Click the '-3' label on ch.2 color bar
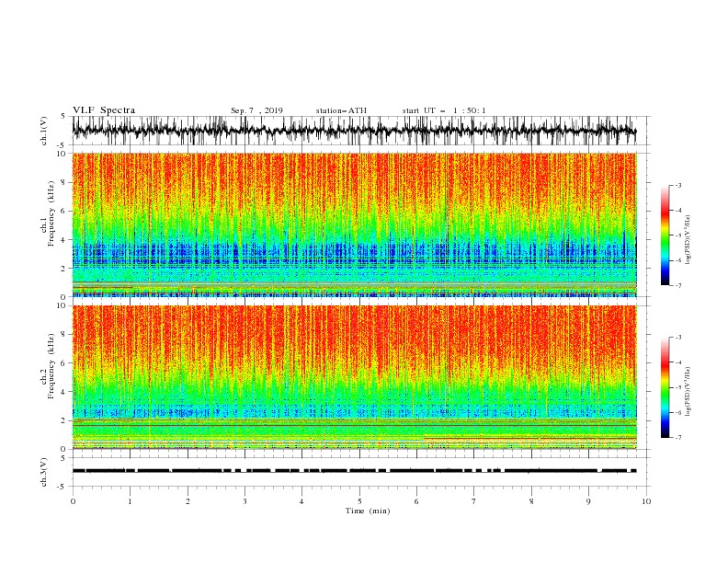Screen dimensions: 728x563 [678, 338]
